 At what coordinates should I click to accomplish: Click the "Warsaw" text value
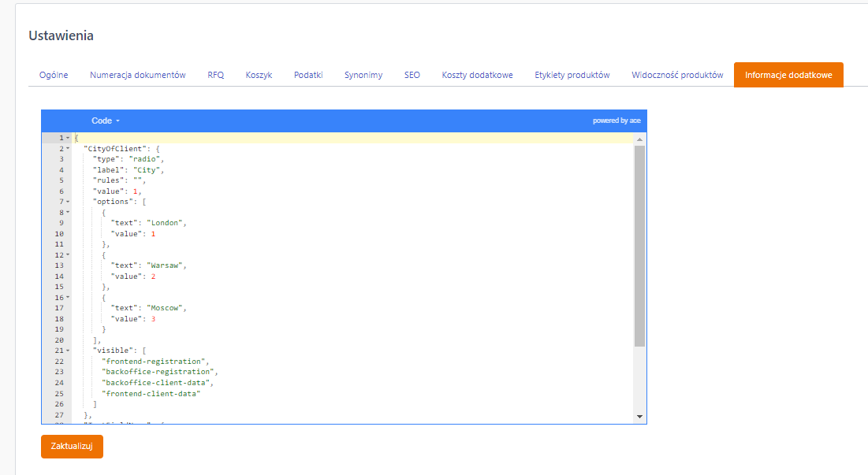click(x=165, y=265)
